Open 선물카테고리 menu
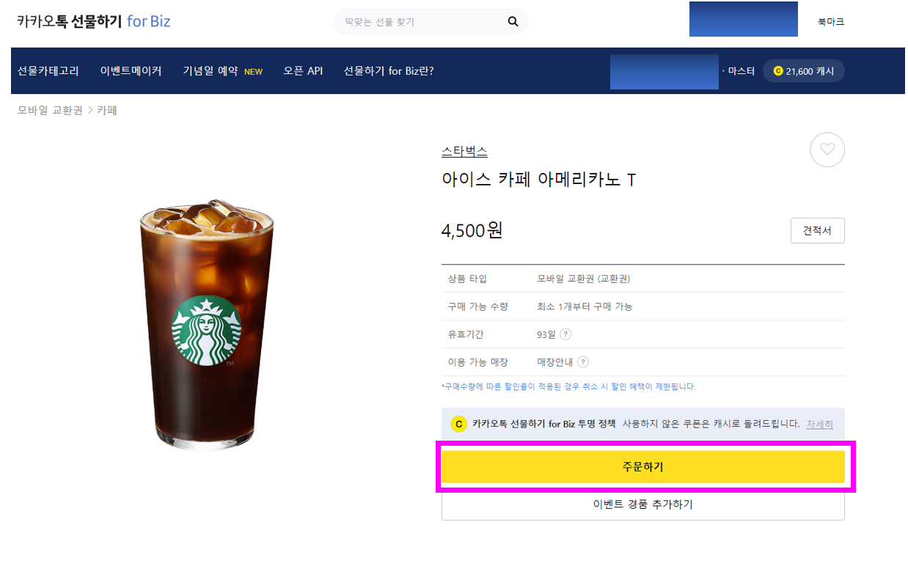This screenshot has height=588, width=908. [x=48, y=71]
